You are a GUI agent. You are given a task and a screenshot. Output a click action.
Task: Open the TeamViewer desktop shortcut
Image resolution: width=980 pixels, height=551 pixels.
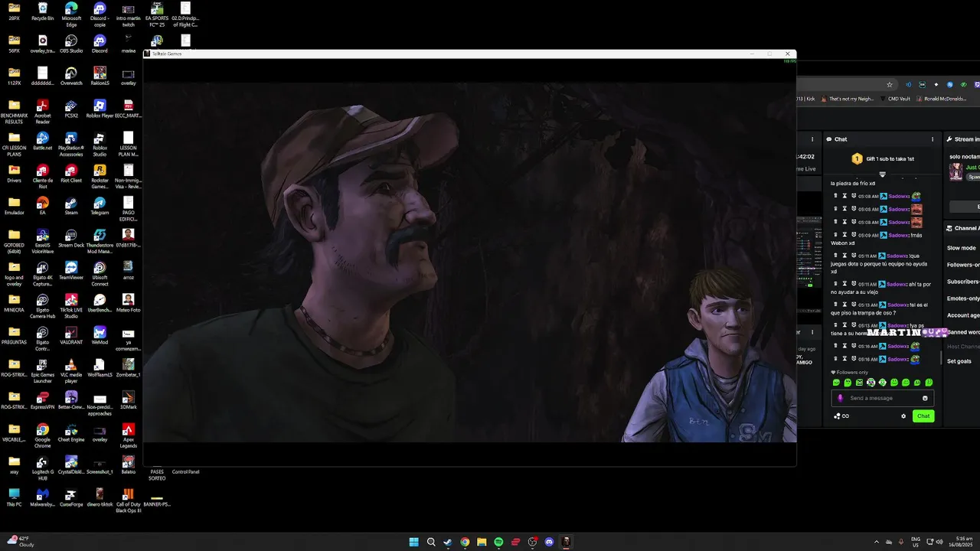71,270
